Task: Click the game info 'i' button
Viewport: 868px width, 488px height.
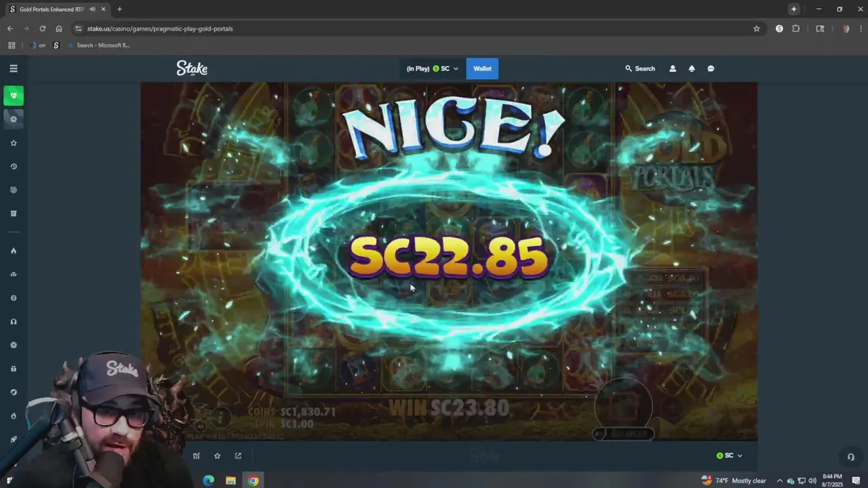Action: [219, 417]
